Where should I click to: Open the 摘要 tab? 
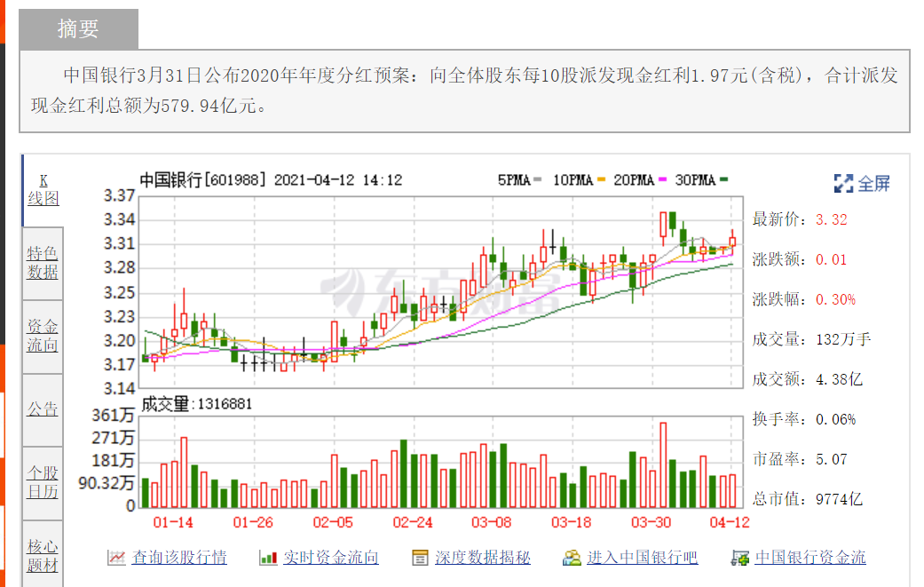click(78, 29)
